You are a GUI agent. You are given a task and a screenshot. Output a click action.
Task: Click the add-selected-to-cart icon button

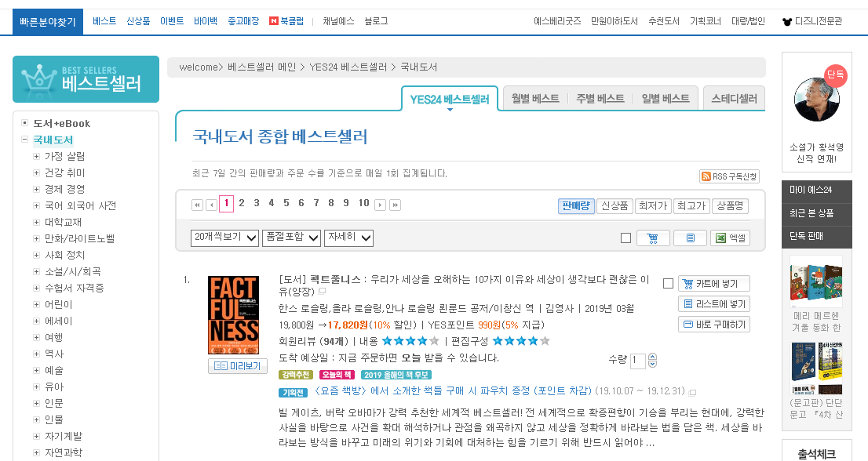(653, 238)
